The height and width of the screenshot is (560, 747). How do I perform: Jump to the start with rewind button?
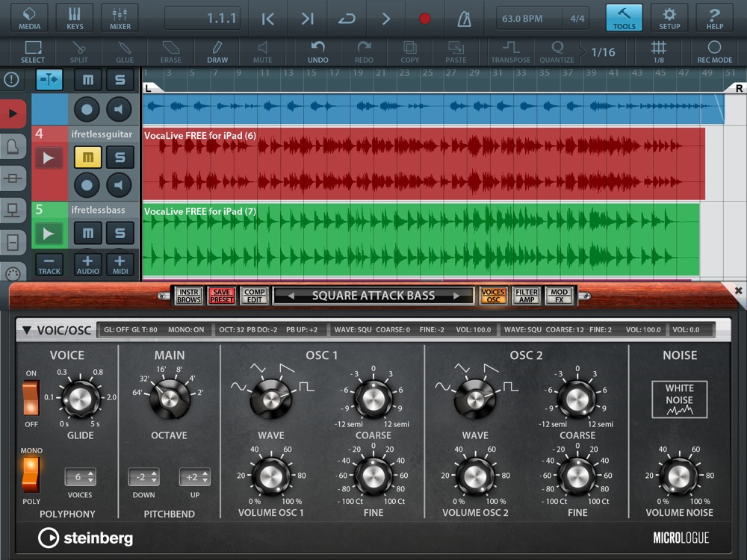pos(268,19)
